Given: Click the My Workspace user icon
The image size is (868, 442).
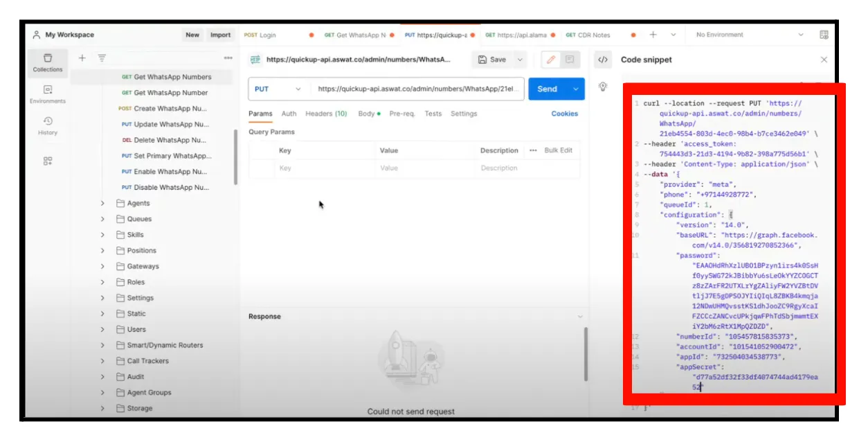Looking at the screenshot, I should tap(37, 35).
